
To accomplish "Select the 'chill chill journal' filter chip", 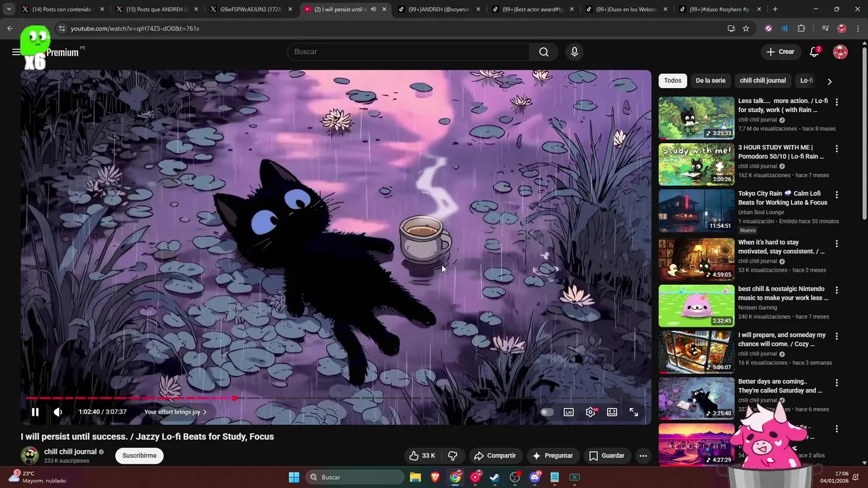I will pos(763,81).
